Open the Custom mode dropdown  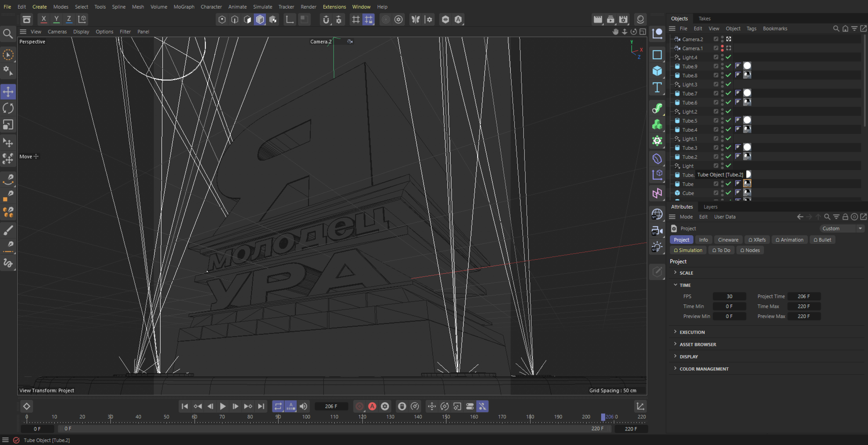click(842, 228)
